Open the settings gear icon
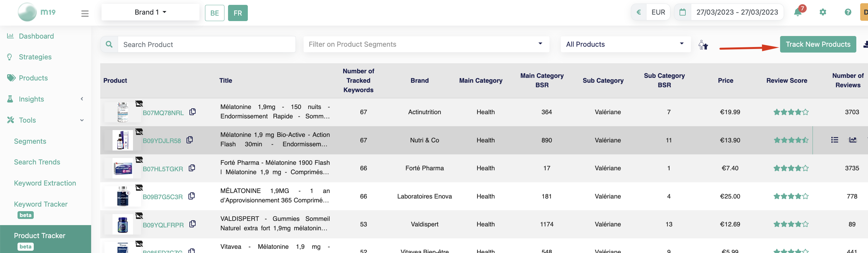This screenshot has width=868, height=253. point(823,12)
